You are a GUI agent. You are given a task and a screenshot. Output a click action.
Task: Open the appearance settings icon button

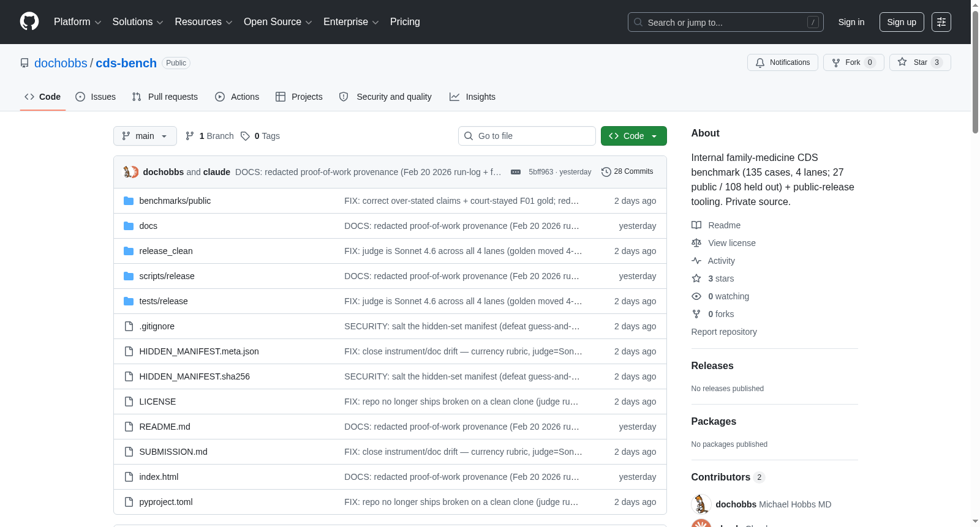click(x=941, y=22)
